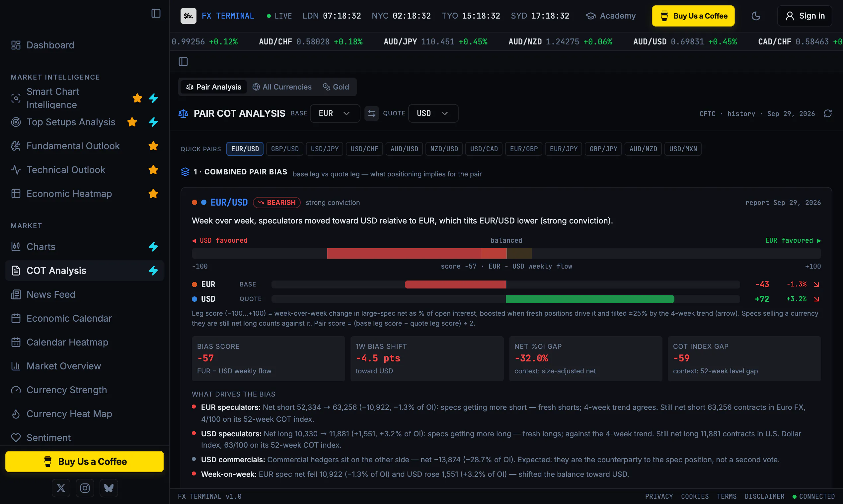Select AUD/USD quick pair
843x504 pixels.
pos(404,149)
